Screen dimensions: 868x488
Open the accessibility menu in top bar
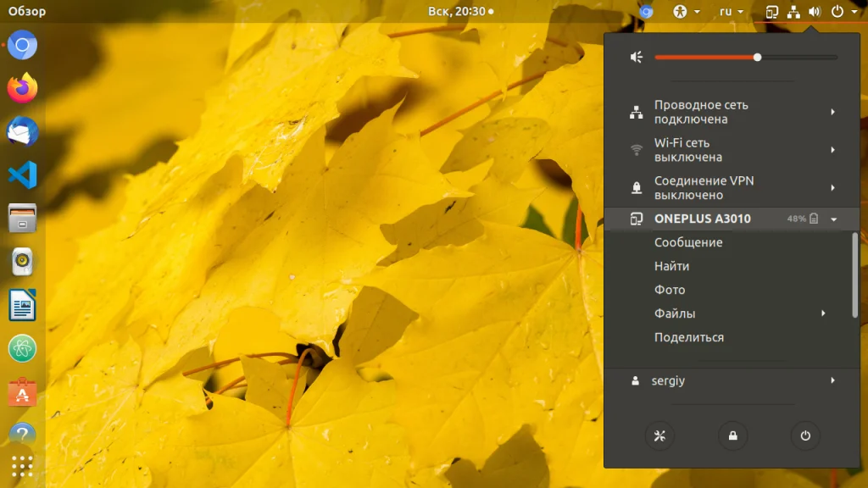tap(686, 11)
